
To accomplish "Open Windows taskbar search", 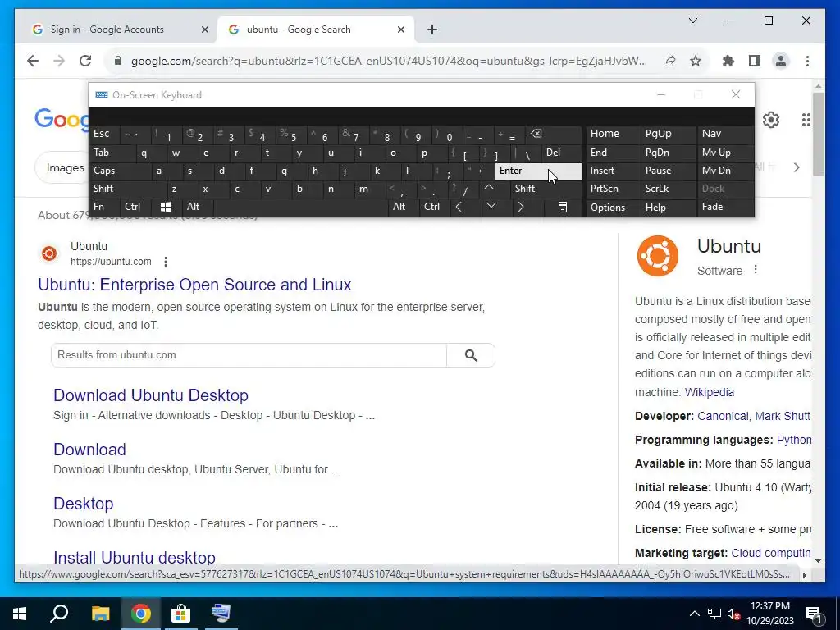I will point(59,614).
